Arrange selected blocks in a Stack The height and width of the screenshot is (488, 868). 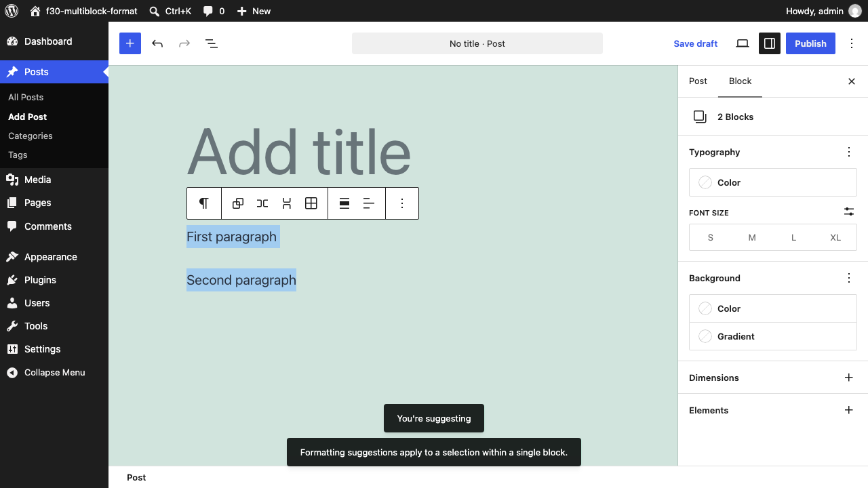(287, 203)
